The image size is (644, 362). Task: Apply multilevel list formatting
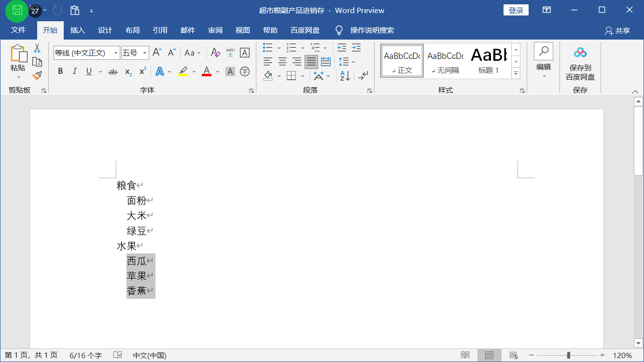315,47
